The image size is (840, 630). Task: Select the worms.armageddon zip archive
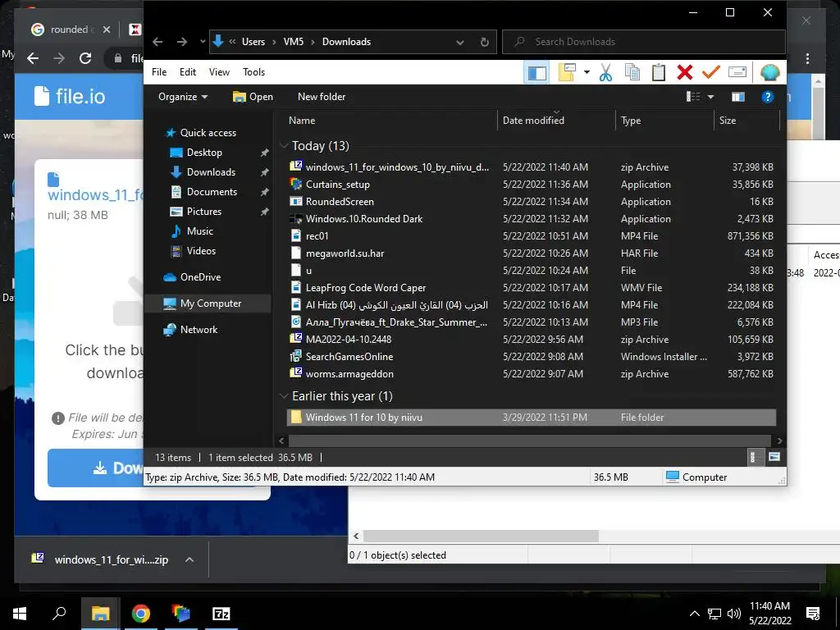(x=531, y=373)
